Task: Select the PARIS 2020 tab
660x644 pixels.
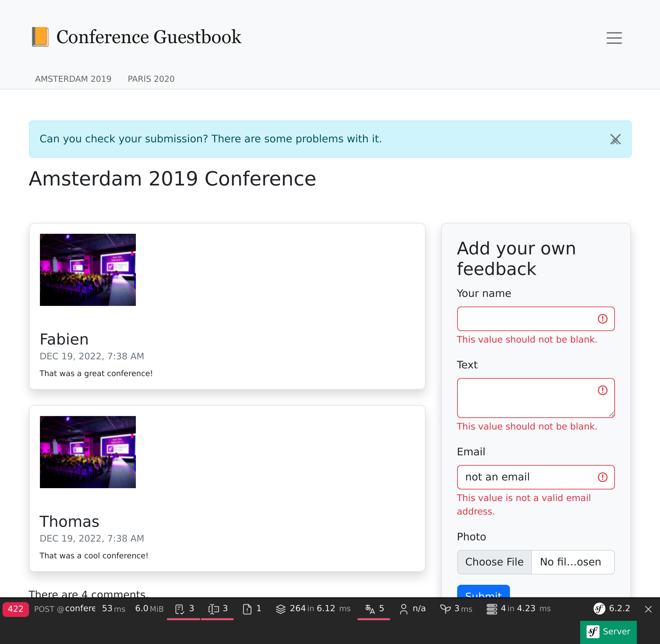Action: pos(151,79)
